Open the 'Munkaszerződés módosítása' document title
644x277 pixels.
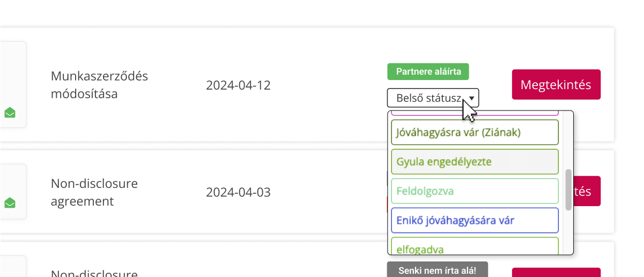pyautogui.click(x=99, y=85)
